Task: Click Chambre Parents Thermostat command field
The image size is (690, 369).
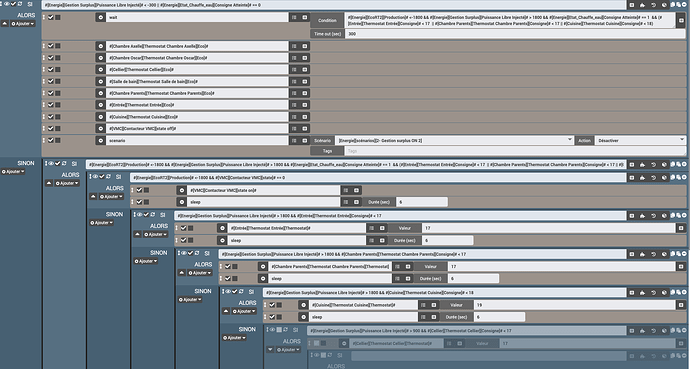Action: coord(329,266)
